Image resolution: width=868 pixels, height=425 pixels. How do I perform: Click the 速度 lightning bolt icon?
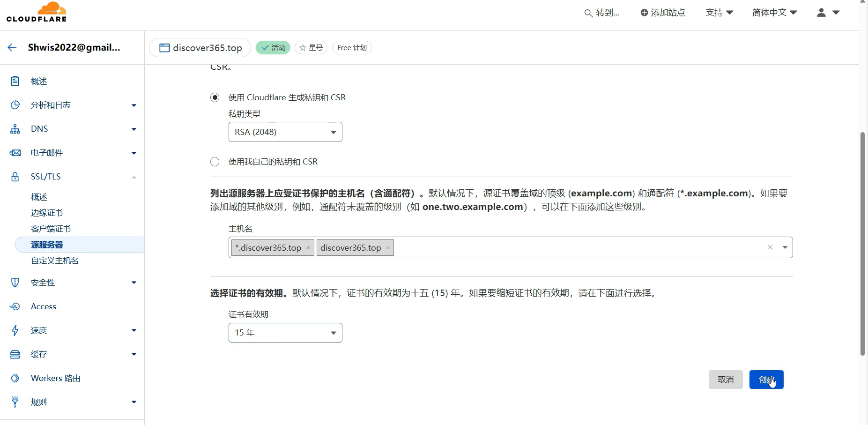(15, 330)
